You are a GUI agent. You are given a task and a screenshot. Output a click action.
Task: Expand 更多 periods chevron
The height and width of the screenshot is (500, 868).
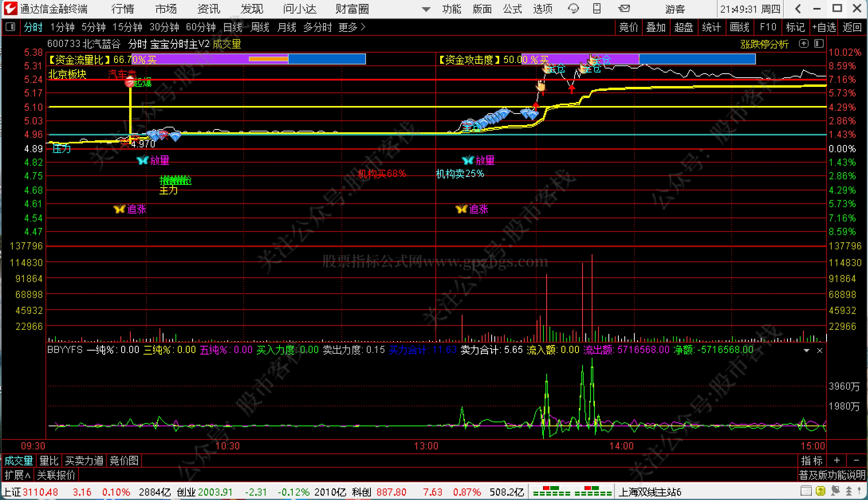tap(363, 27)
